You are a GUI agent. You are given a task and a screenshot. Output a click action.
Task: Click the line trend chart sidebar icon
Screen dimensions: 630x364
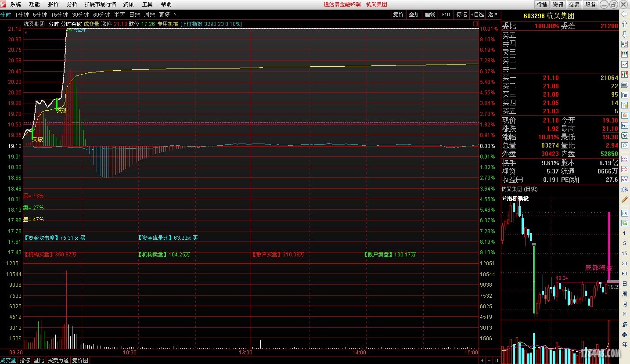pyautogui.click(x=624, y=64)
